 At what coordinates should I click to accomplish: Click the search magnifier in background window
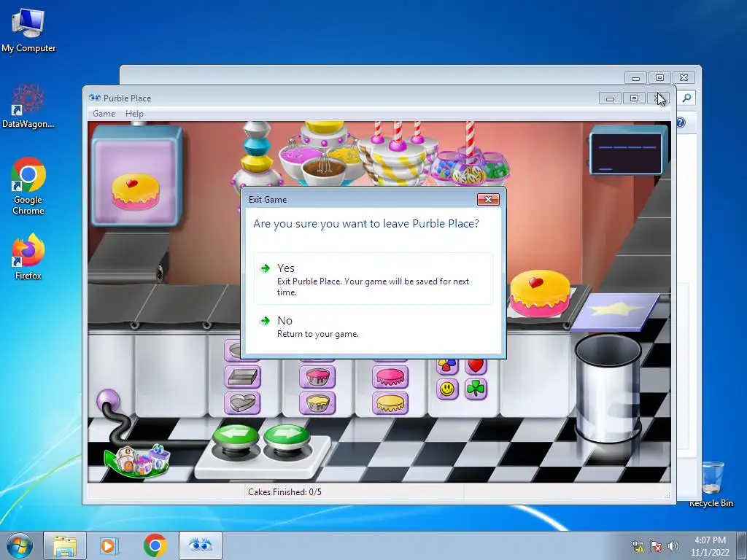coord(686,98)
